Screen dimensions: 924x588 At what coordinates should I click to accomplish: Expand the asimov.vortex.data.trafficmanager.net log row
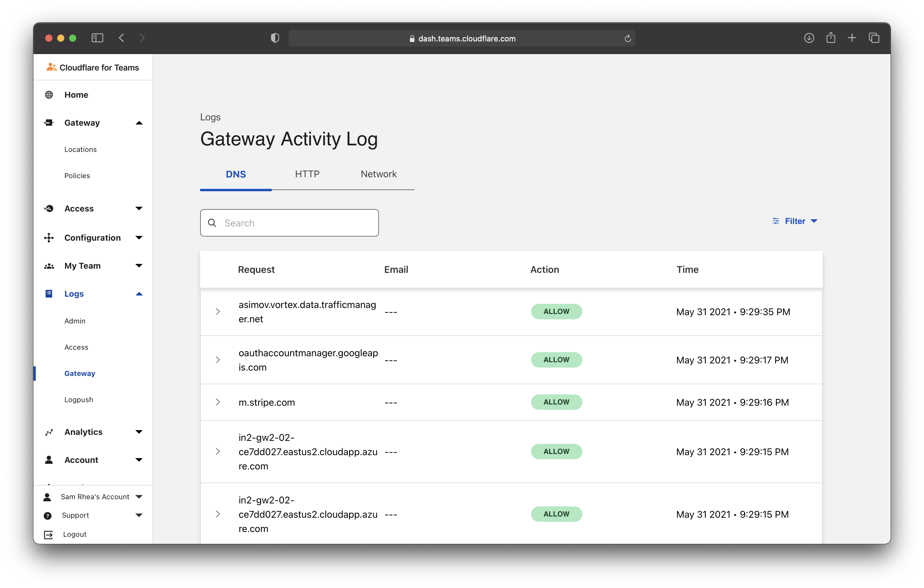tap(217, 311)
